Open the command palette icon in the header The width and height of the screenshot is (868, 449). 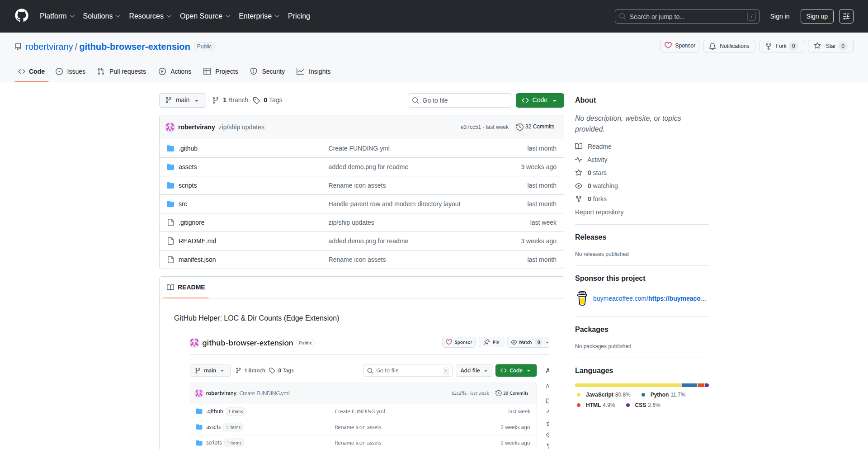pyautogui.click(x=846, y=16)
